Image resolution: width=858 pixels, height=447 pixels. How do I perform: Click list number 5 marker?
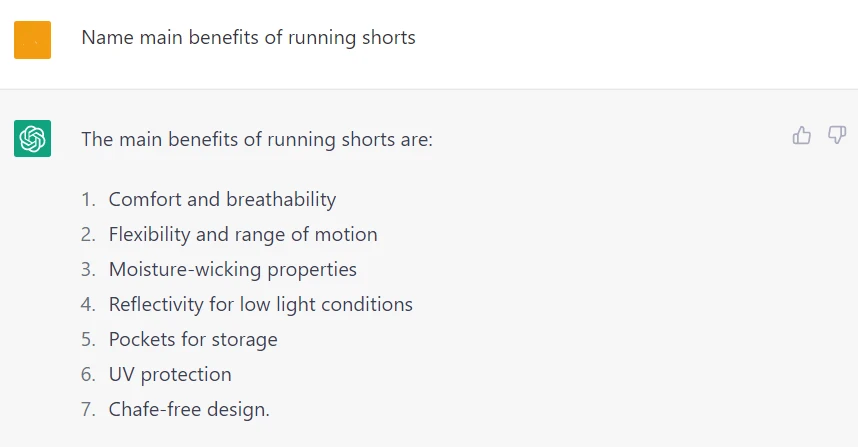pyautogui.click(x=88, y=339)
